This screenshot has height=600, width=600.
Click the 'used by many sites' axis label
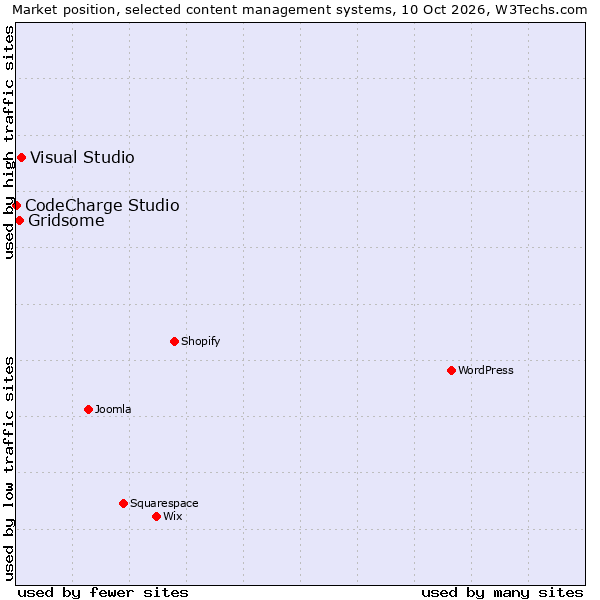coord(502,593)
